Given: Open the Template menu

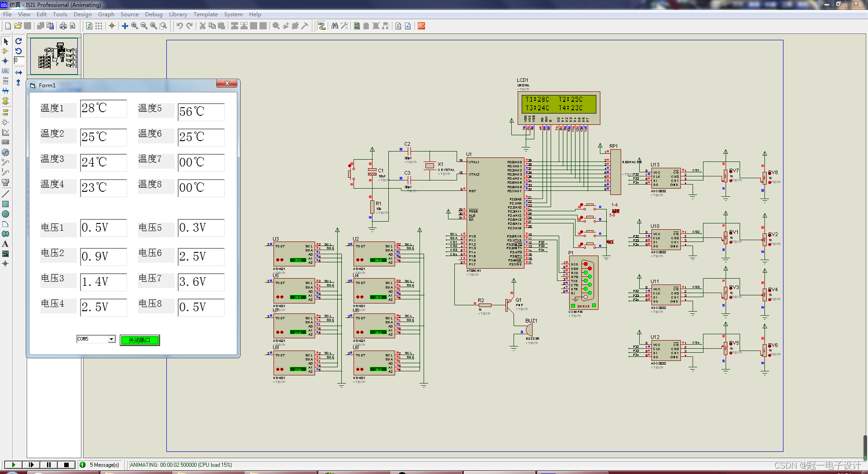Looking at the screenshot, I should pyautogui.click(x=206, y=14).
